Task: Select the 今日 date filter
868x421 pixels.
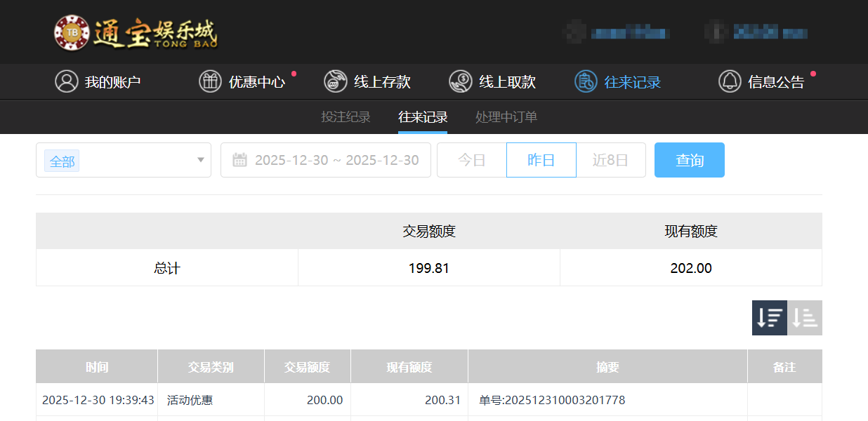Action: point(472,160)
